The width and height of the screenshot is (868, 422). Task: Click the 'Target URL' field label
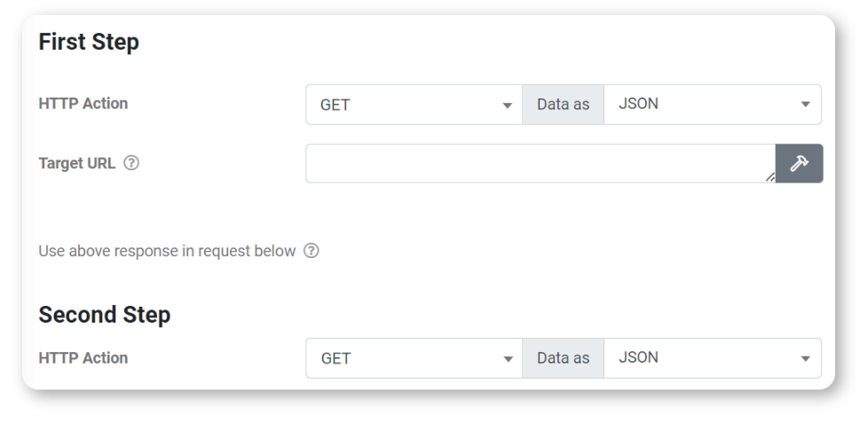(x=77, y=163)
